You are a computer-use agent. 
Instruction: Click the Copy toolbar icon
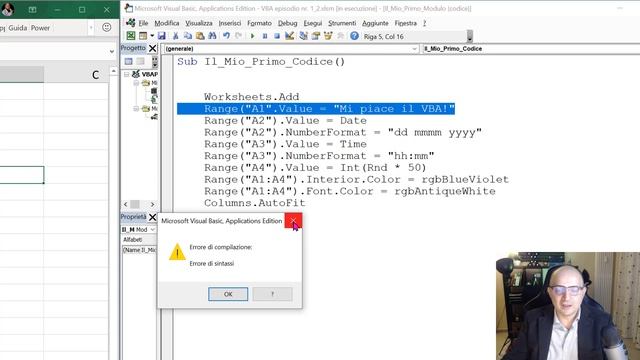point(188,36)
